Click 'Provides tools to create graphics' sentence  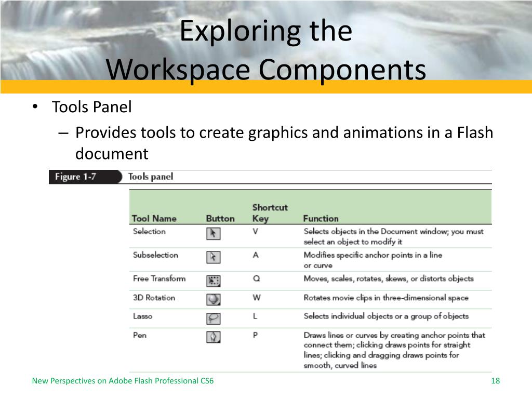tap(284, 143)
